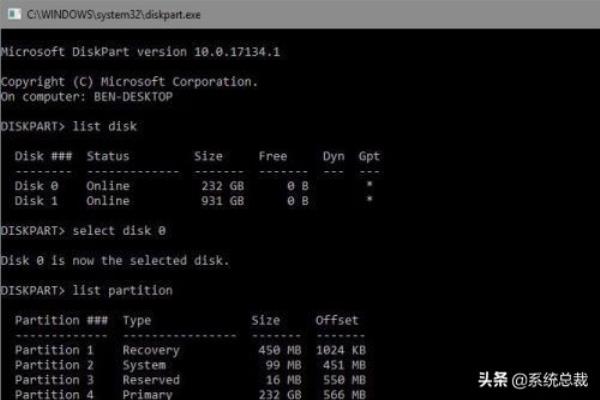This screenshot has height=400, width=600.
Task: Click the Status column header
Action: tap(108, 156)
